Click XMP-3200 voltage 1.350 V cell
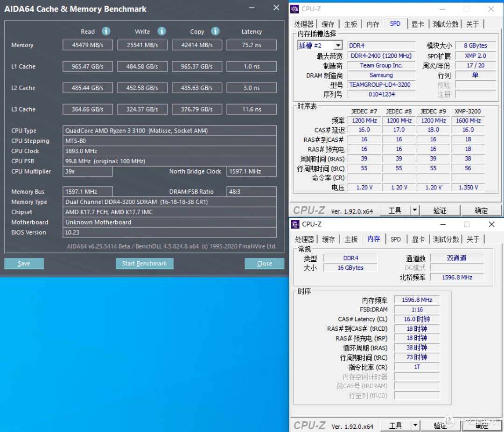The image size is (504, 432). pos(469,188)
